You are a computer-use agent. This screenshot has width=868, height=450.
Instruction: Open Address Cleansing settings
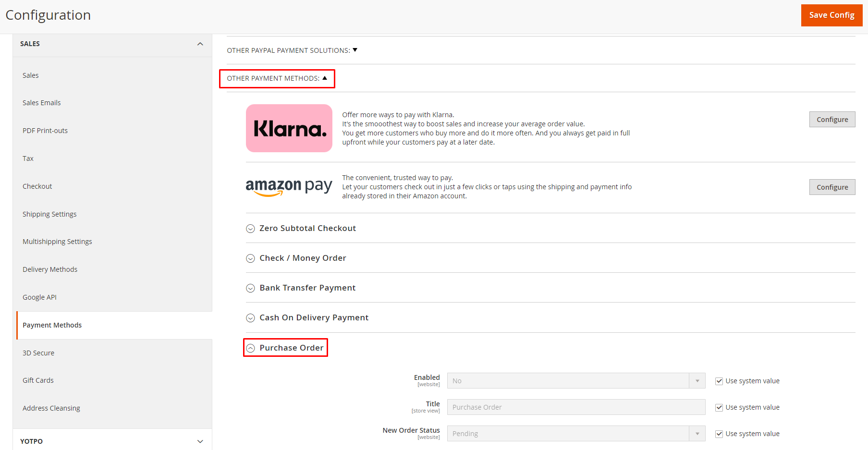point(51,408)
